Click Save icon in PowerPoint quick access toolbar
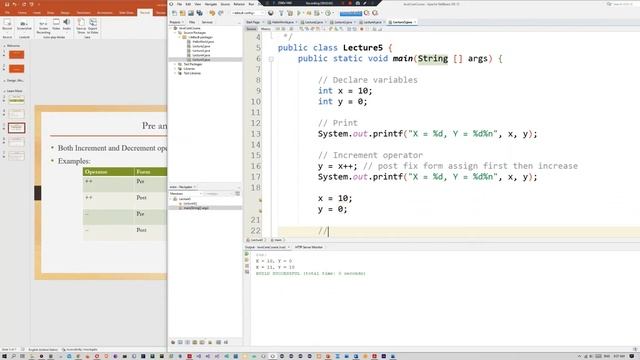Image resolution: width=640 pixels, height=360 pixels. point(7,4)
